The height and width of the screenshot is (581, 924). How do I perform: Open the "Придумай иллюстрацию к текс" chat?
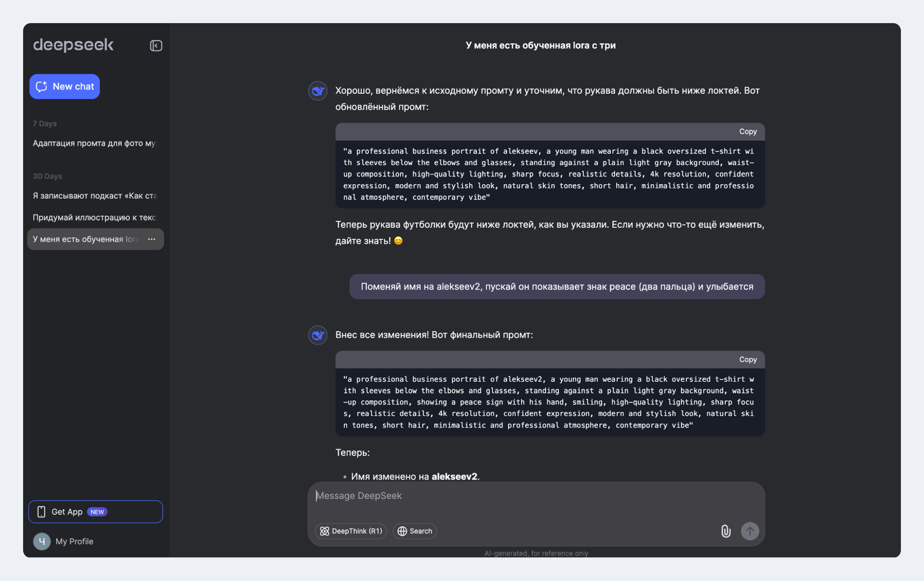click(x=95, y=218)
